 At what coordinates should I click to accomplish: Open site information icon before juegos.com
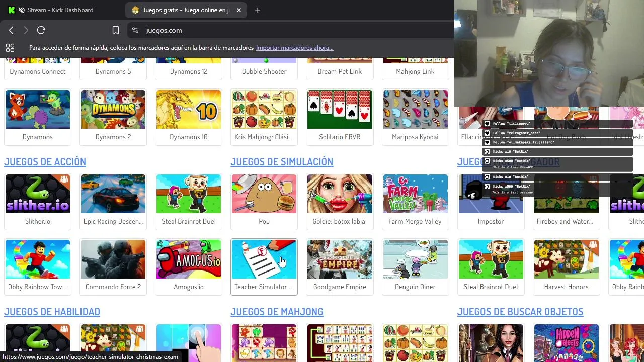135,30
